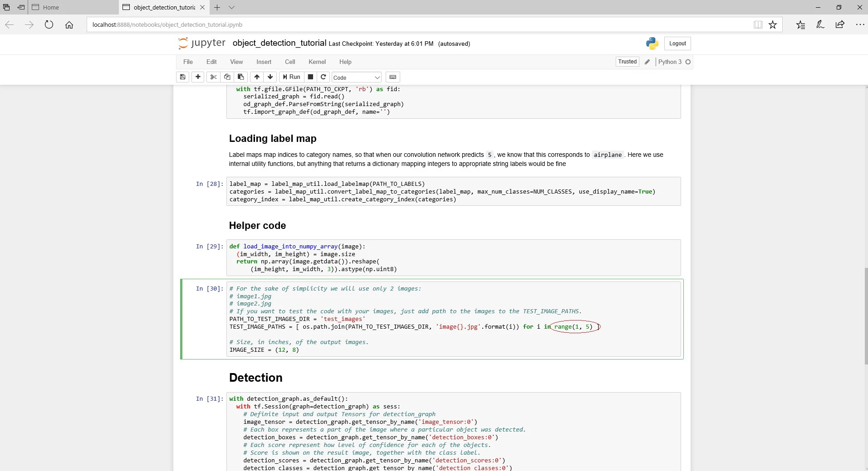Click the Jupyter logo
868x471 pixels.
pyautogui.click(x=202, y=43)
